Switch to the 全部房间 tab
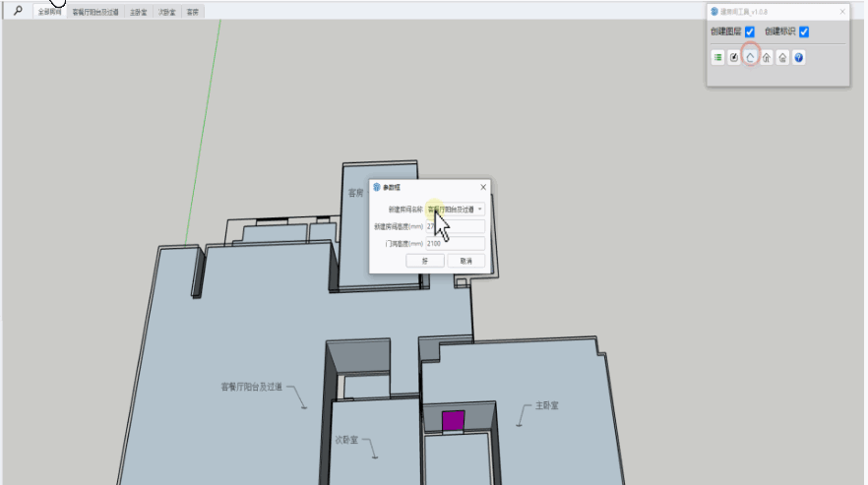This screenshot has width=868, height=485. click(49, 13)
